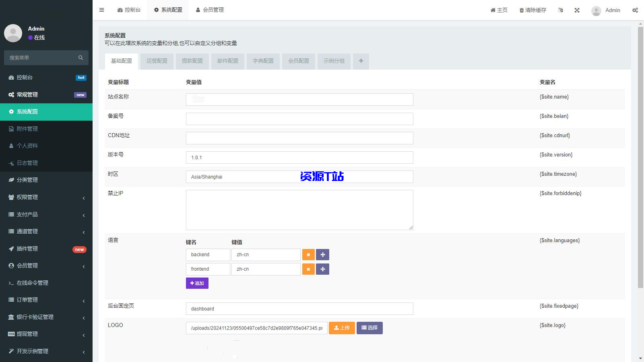Click the plus tab to add config group

[x=361, y=61]
